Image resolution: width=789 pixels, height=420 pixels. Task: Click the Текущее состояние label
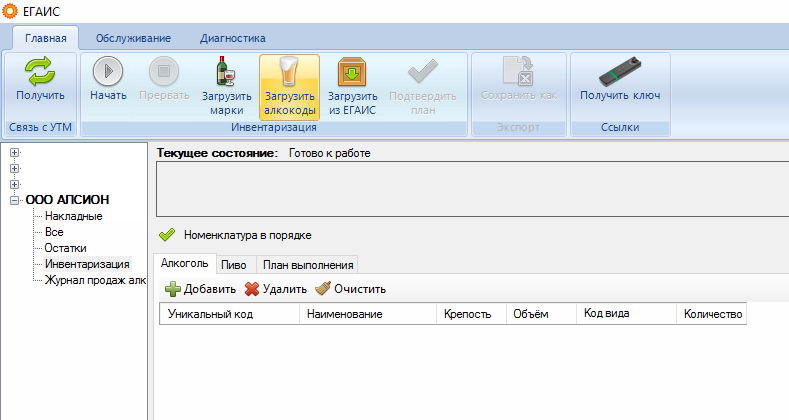coord(217,153)
